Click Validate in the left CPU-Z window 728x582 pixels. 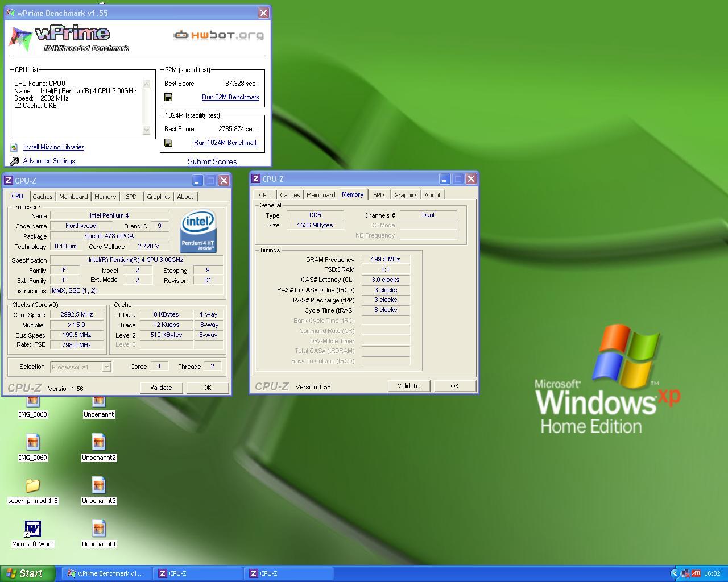click(161, 388)
